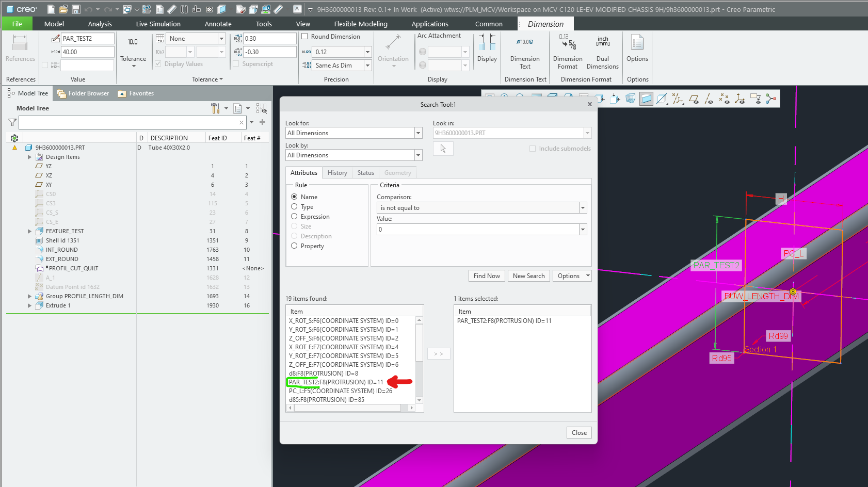Enable Include submodels checkbox

(x=532, y=148)
